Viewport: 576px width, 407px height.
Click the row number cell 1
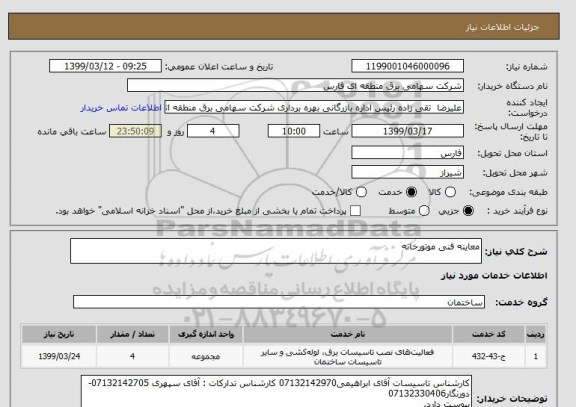pyautogui.click(x=536, y=356)
